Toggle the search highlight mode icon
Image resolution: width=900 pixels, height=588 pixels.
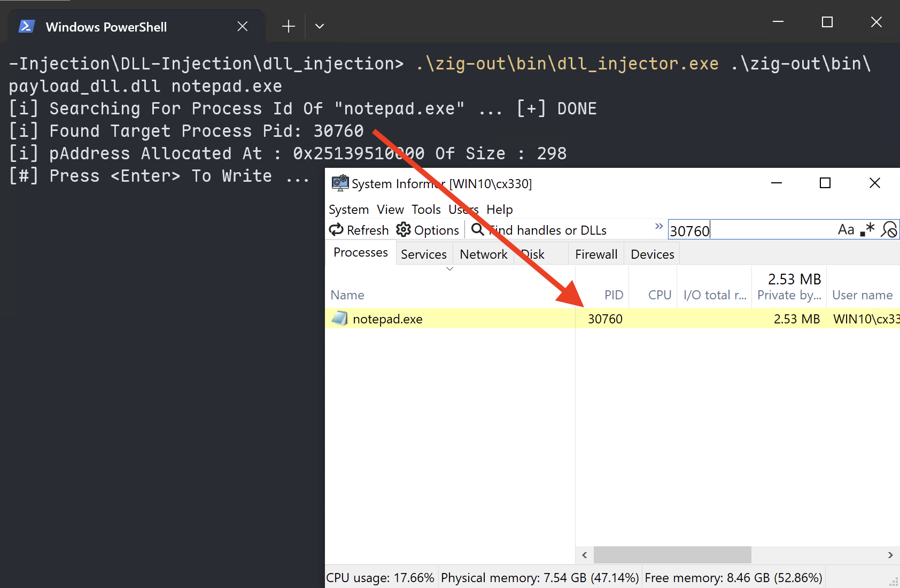(889, 230)
